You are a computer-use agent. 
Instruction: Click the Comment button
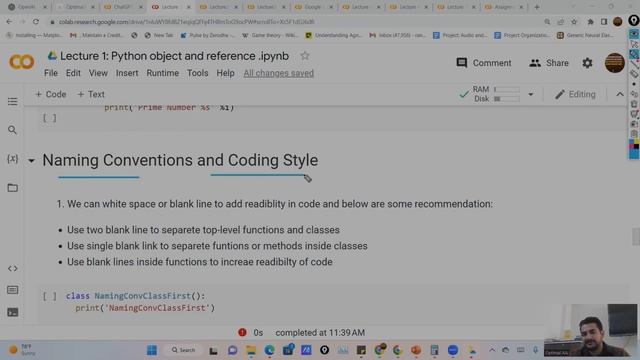(484, 63)
